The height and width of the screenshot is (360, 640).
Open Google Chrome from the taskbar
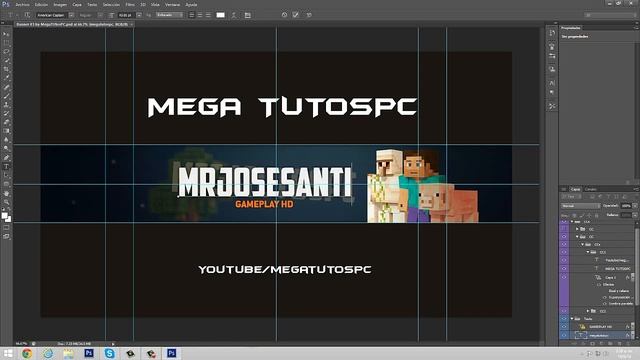click(27, 353)
